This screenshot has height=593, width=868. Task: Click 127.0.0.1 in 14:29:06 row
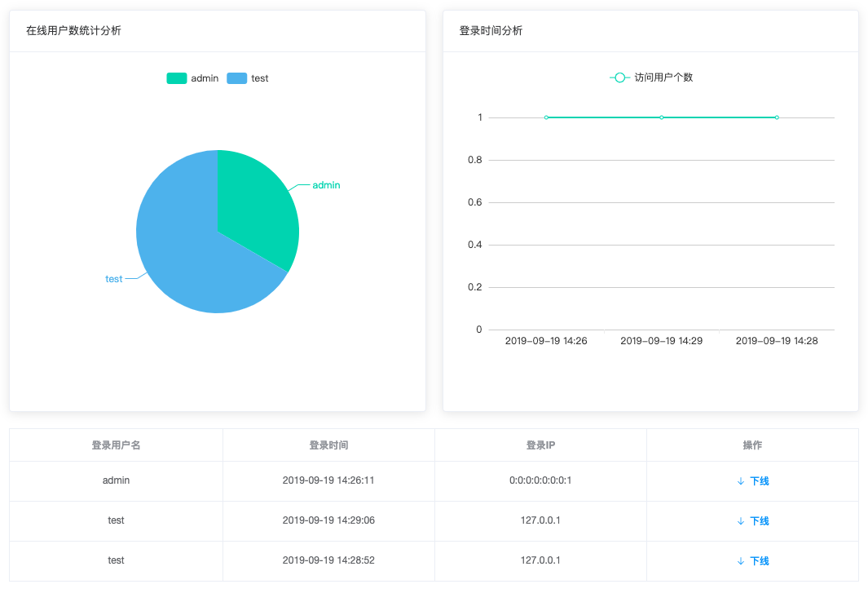click(x=540, y=520)
